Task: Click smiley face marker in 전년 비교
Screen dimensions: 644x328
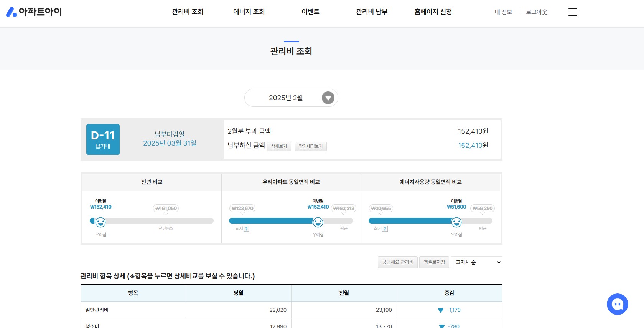Action: coord(100,222)
